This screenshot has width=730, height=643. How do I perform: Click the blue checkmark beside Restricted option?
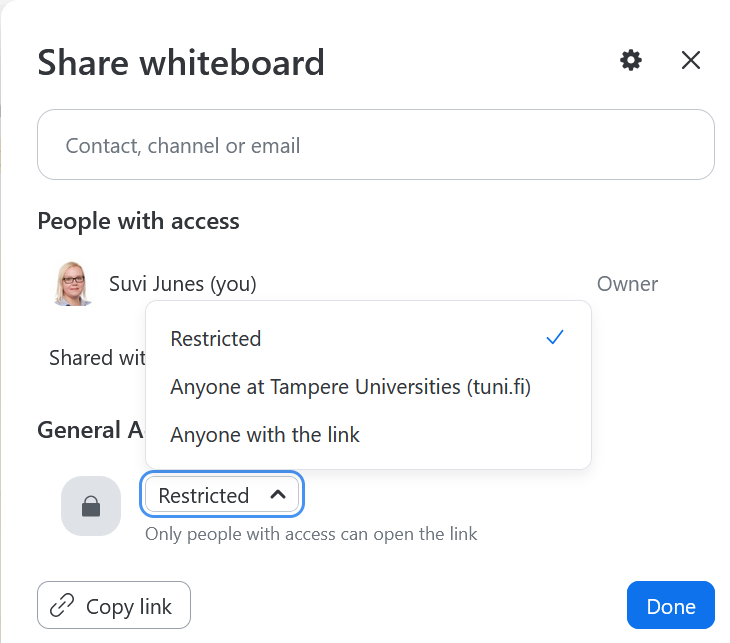555,338
